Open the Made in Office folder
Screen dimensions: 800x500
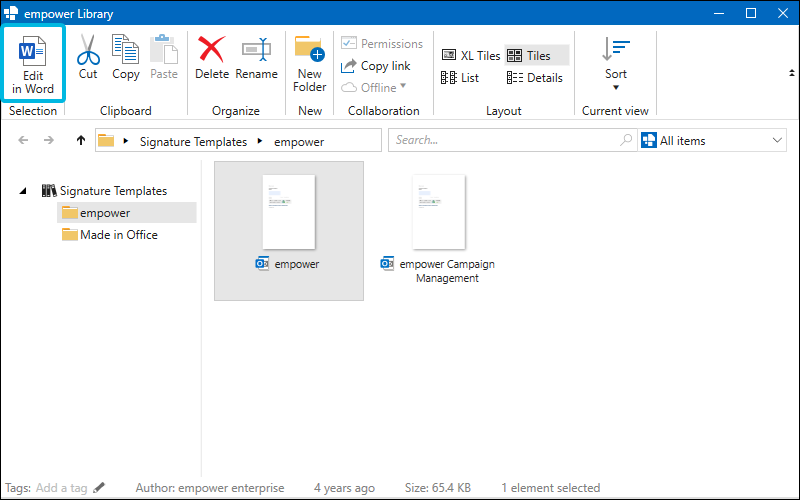click(110, 235)
